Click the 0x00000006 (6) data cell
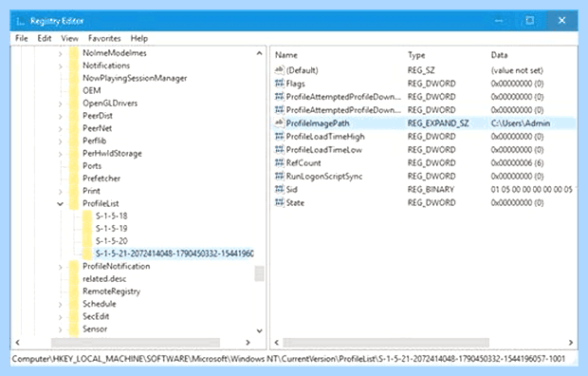Viewport: 588px width, 376px height. [517, 163]
